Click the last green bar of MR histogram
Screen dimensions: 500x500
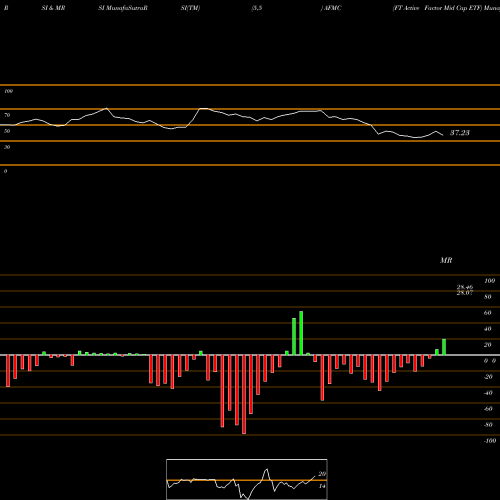click(x=444, y=347)
